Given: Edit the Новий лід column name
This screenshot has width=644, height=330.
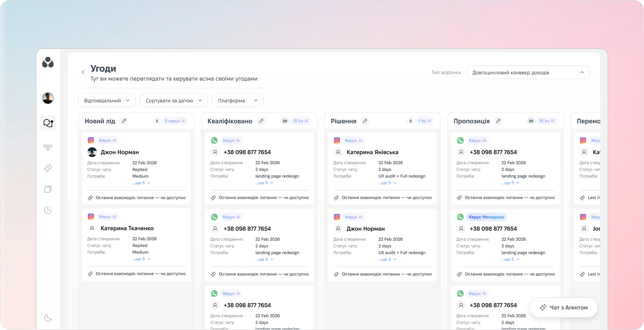Looking at the screenshot, I should pos(124,121).
